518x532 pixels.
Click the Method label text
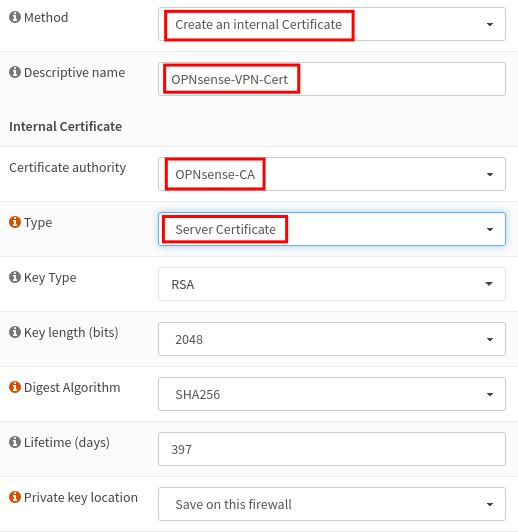pyautogui.click(x=46, y=17)
